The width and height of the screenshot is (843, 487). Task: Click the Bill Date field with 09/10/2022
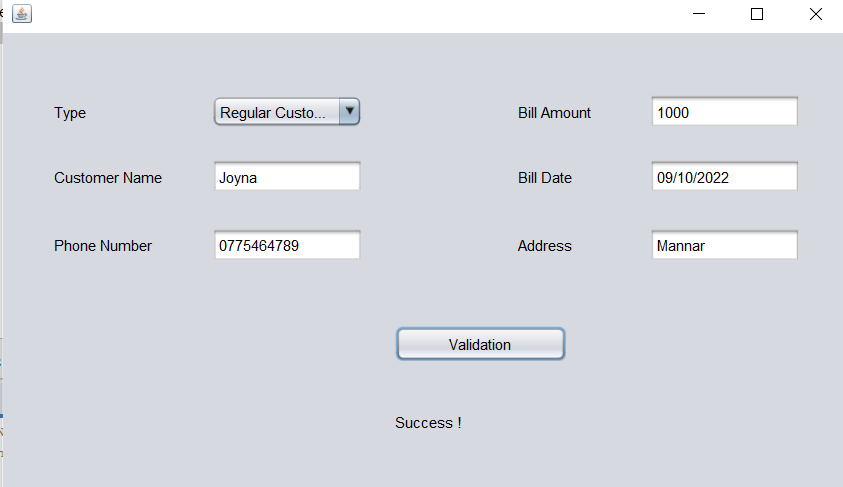coord(725,176)
